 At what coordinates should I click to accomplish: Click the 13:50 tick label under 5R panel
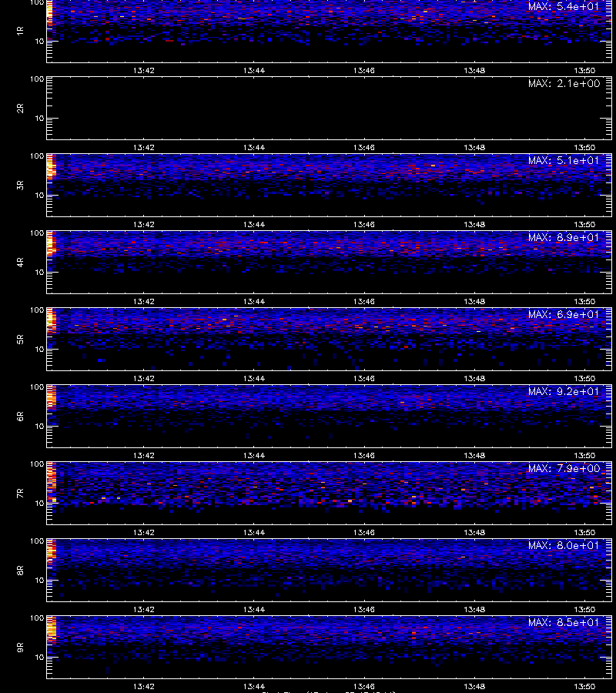[x=584, y=378]
